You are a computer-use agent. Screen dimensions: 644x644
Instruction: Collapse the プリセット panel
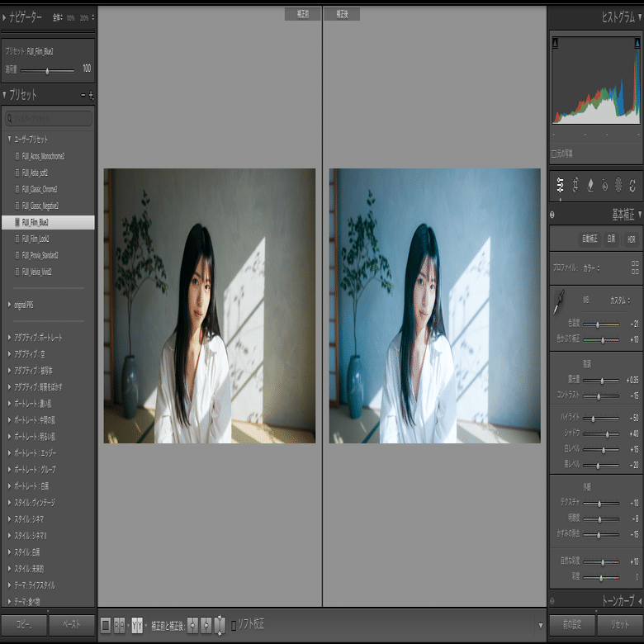(4, 95)
